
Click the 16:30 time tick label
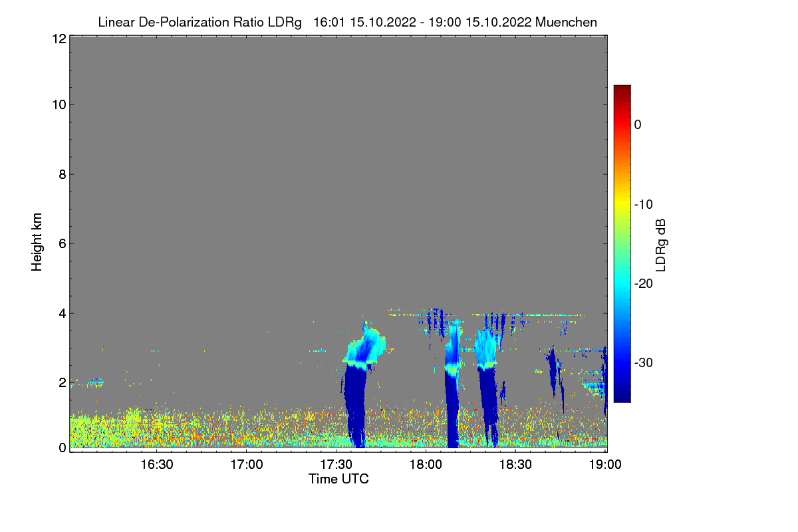(x=157, y=464)
